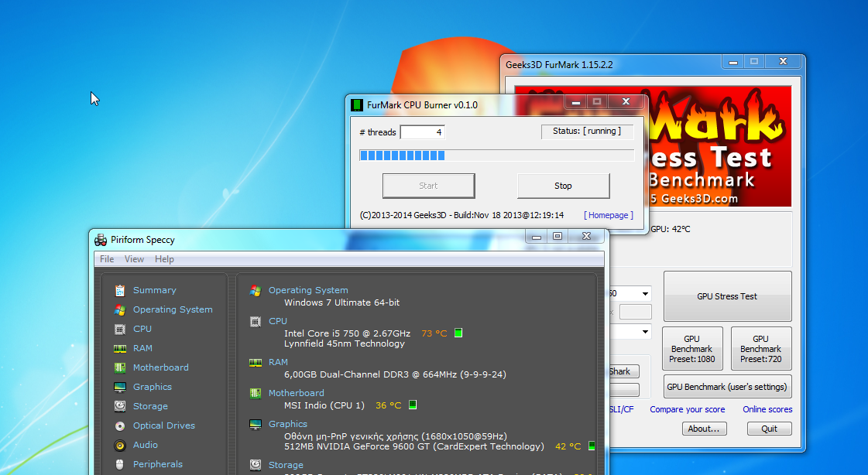868x475 pixels.
Task: Click the 73 °C CPU temperature value
Action: [x=434, y=333]
